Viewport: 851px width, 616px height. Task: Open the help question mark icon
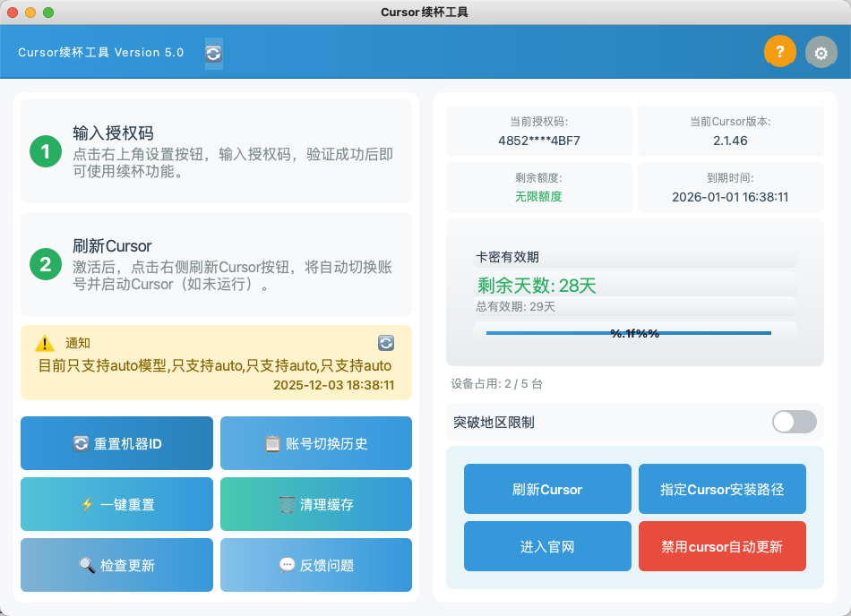pyautogui.click(x=779, y=52)
